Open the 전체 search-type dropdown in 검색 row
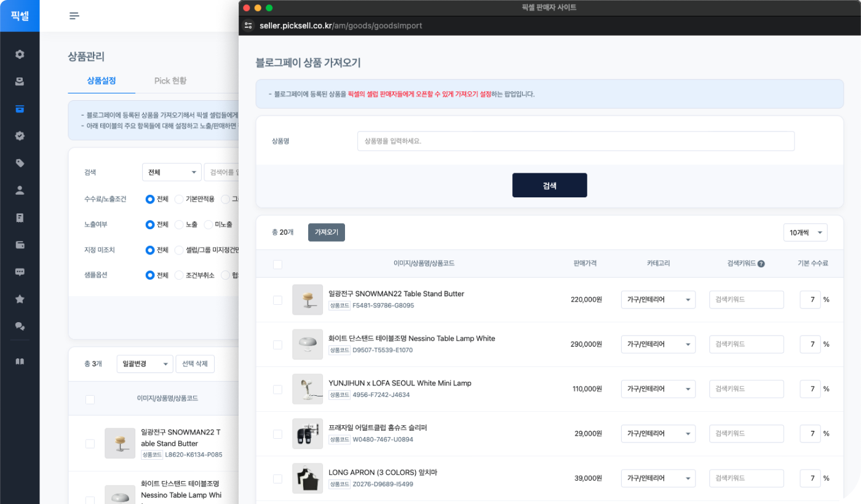The width and height of the screenshot is (861, 504). coord(172,172)
